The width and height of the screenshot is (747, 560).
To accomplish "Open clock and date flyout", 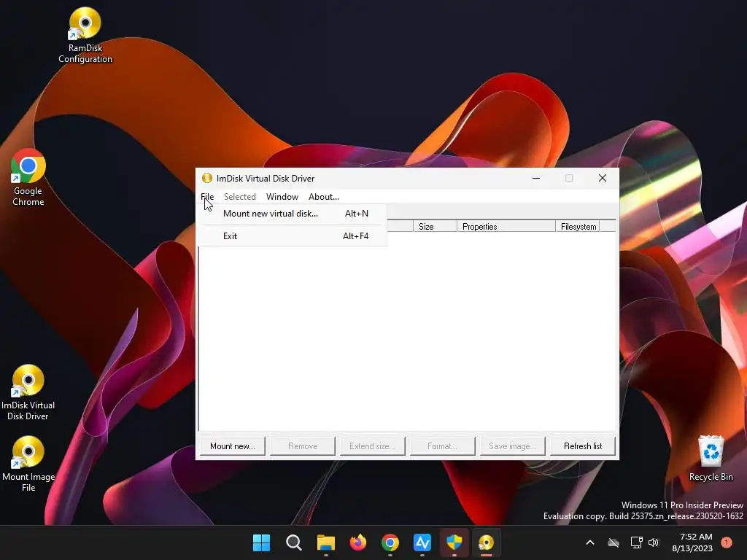I will [692, 542].
